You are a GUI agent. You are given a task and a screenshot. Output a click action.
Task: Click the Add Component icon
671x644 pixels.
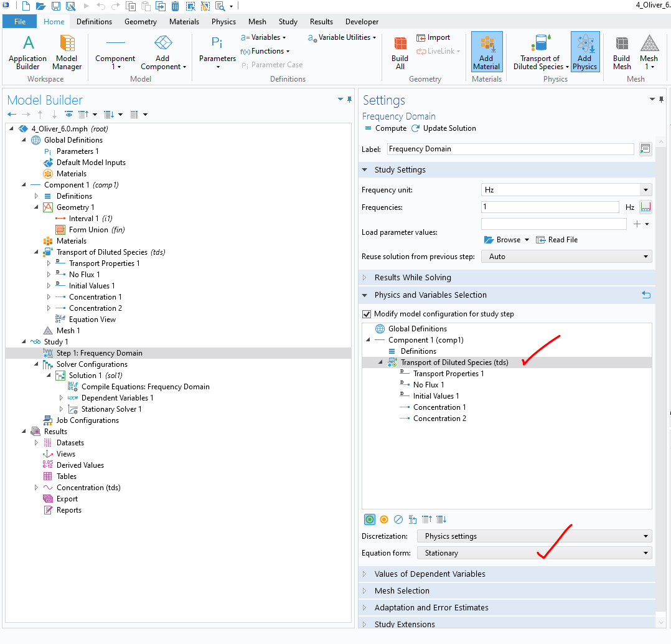pos(162,52)
